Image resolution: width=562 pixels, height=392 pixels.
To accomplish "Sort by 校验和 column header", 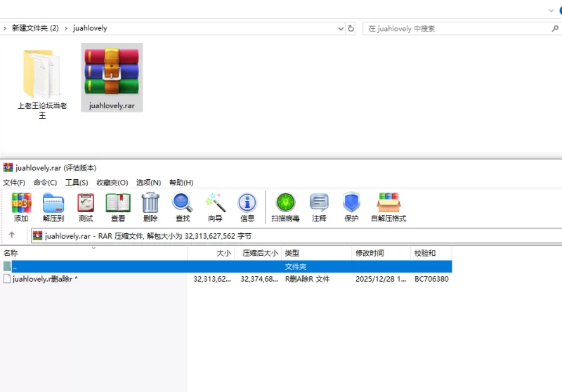I will tap(431, 253).
